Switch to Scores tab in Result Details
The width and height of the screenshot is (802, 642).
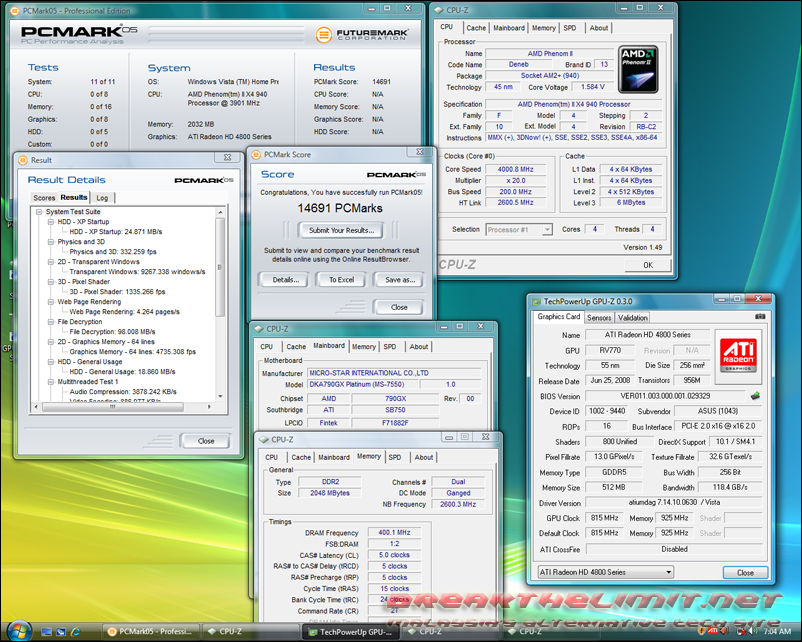pyautogui.click(x=44, y=198)
